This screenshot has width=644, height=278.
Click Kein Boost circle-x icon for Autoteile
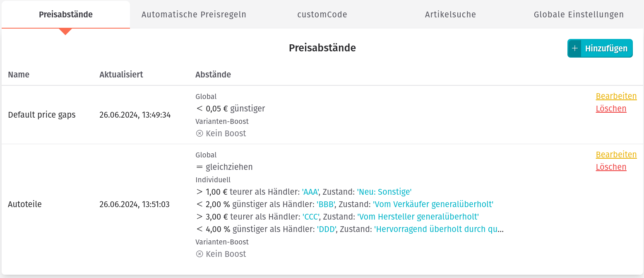(199, 254)
